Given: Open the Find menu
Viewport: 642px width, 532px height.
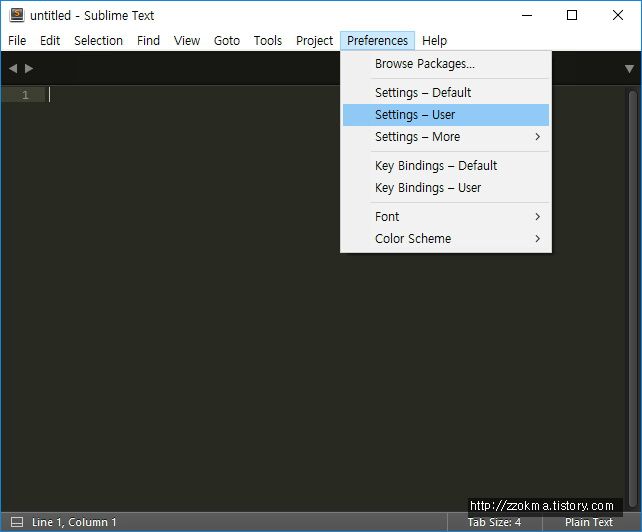Looking at the screenshot, I should click(148, 41).
